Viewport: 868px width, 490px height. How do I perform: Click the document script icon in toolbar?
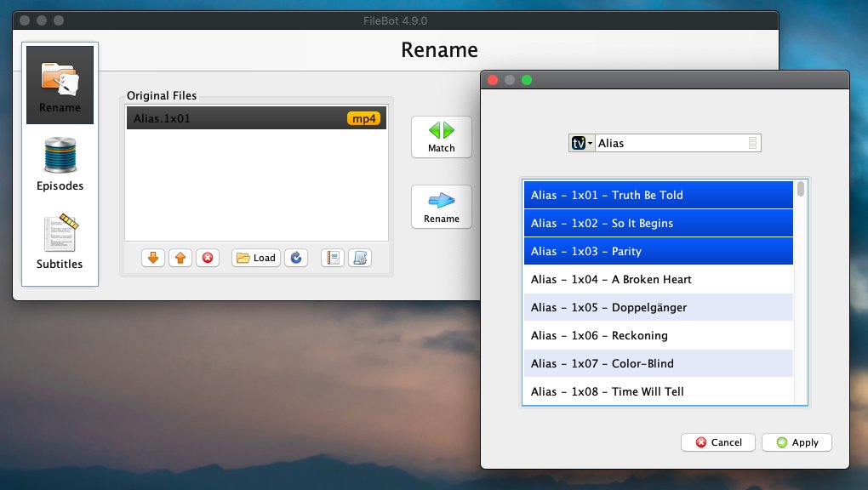click(x=360, y=258)
